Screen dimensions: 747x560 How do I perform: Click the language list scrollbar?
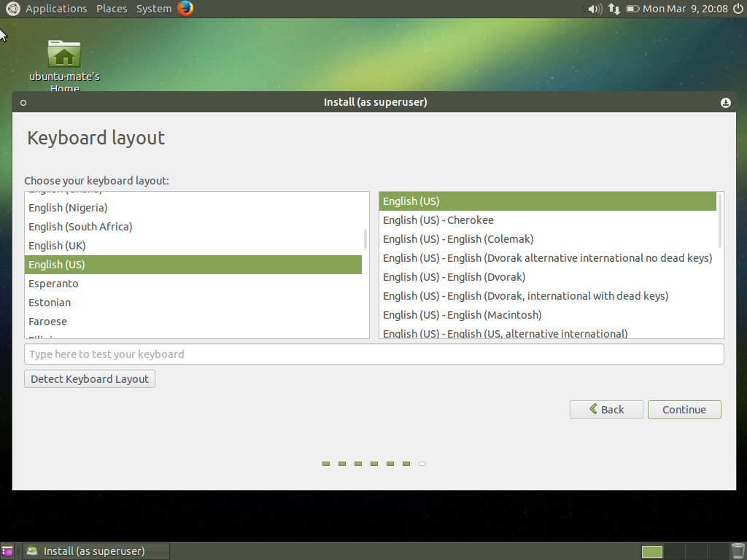coord(365,239)
